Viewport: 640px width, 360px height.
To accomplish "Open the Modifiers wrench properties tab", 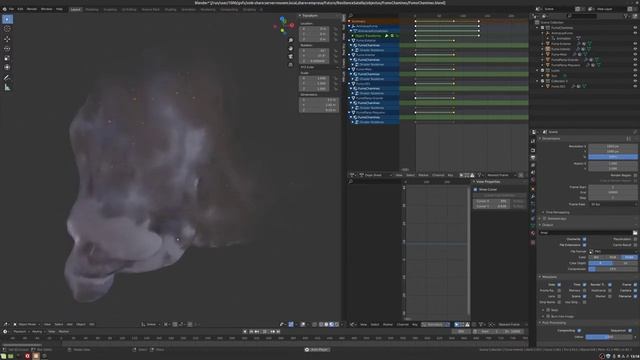I will [x=533, y=196].
